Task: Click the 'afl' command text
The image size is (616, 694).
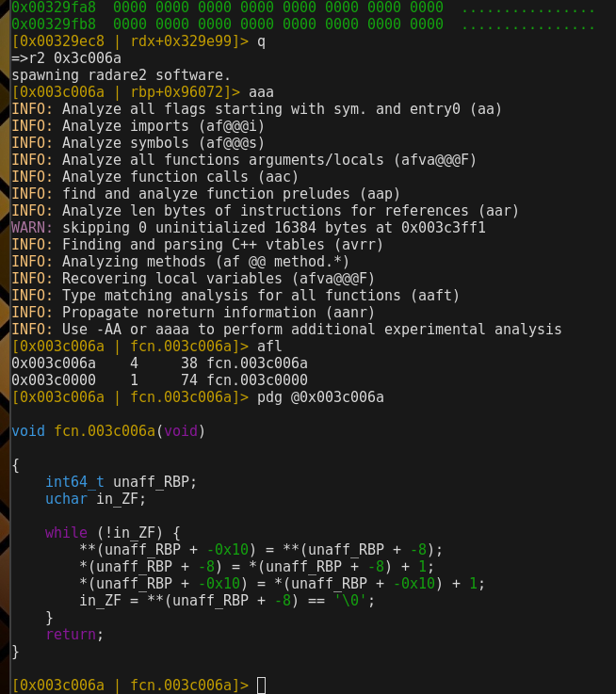Action: point(269,347)
